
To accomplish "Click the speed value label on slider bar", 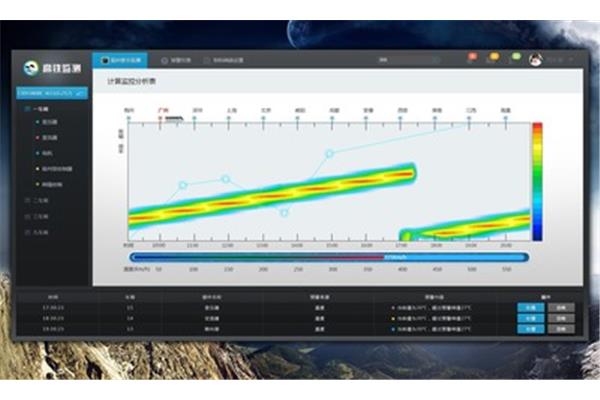I will pos(395,257).
